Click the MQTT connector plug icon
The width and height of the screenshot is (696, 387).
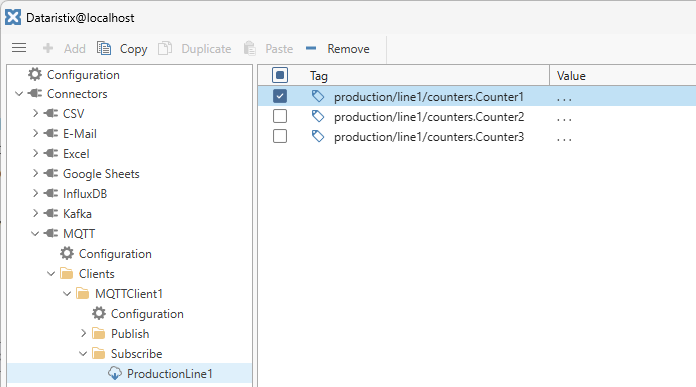click(51, 233)
